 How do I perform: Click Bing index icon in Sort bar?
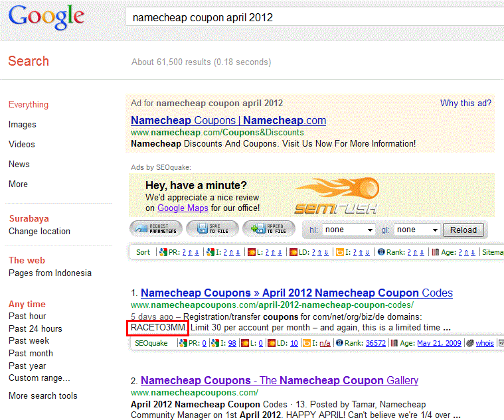[340, 252]
